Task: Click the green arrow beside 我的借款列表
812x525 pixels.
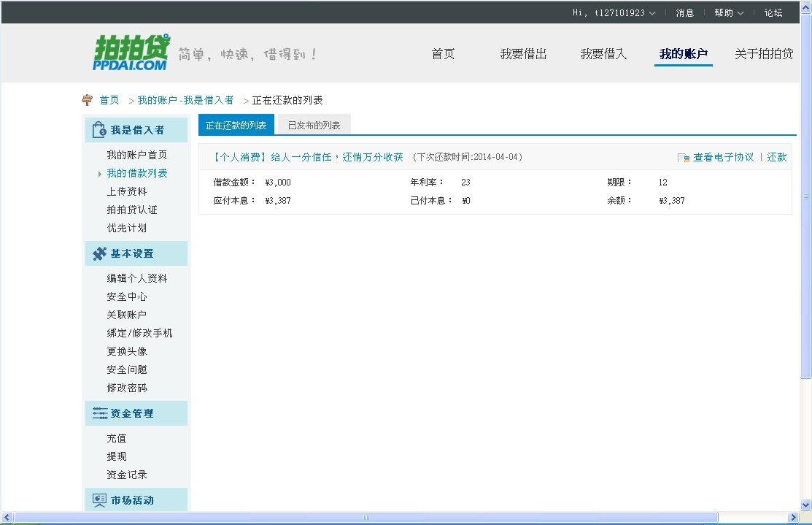Action: click(99, 174)
